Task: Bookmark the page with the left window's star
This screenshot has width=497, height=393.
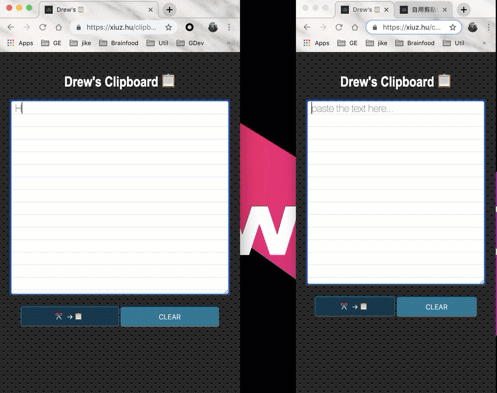Action: pyautogui.click(x=169, y=27)
